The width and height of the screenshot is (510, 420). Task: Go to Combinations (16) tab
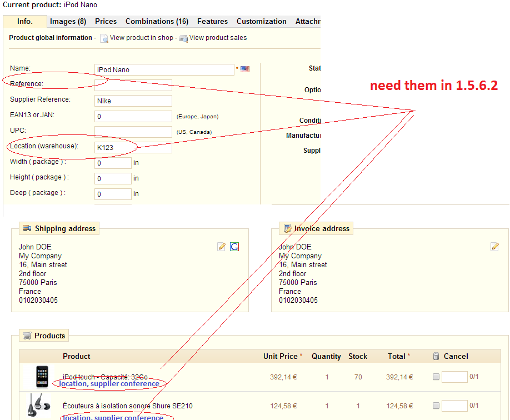[157, 22]
